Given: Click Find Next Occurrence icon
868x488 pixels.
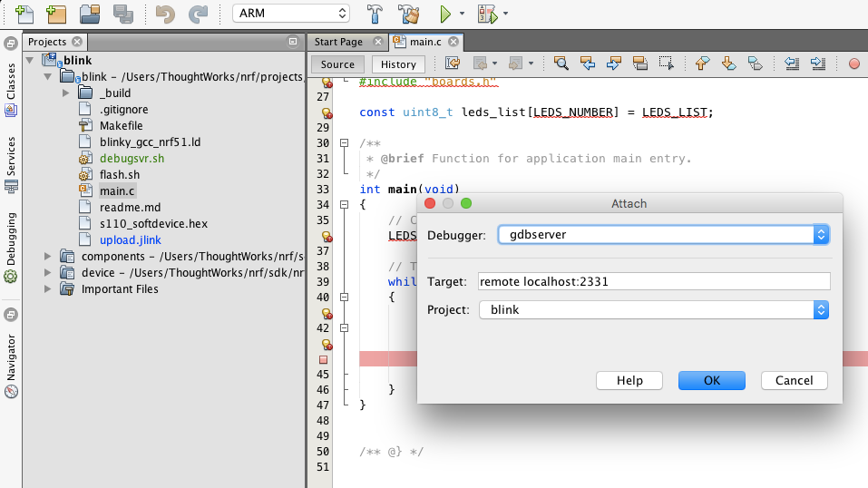Looking at the screenshot, I should tap(613, 63).
